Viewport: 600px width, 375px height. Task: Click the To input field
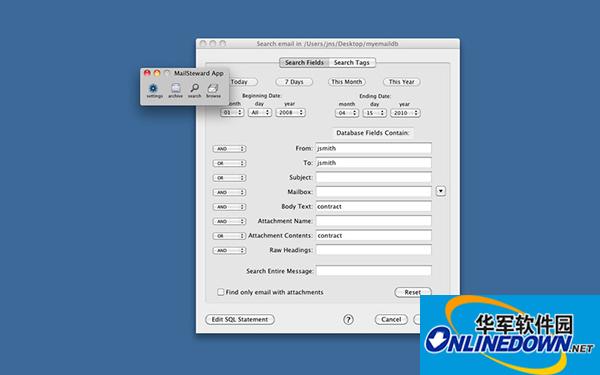pyautogui.click(x=373, y=163)
